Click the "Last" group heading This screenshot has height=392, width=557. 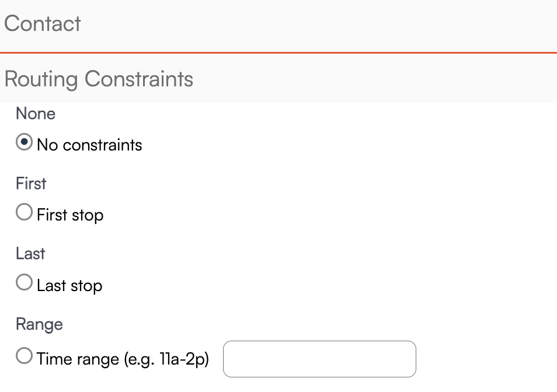[30, 254]
